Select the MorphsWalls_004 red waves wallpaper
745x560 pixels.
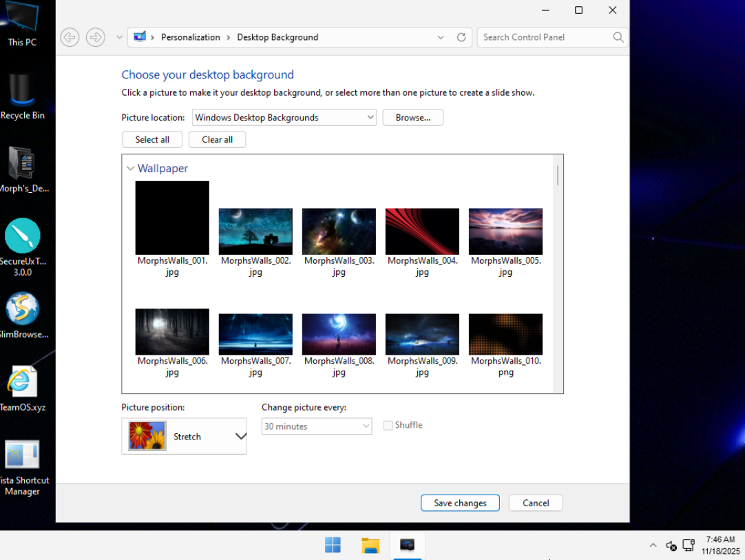[x=422, y=232]
